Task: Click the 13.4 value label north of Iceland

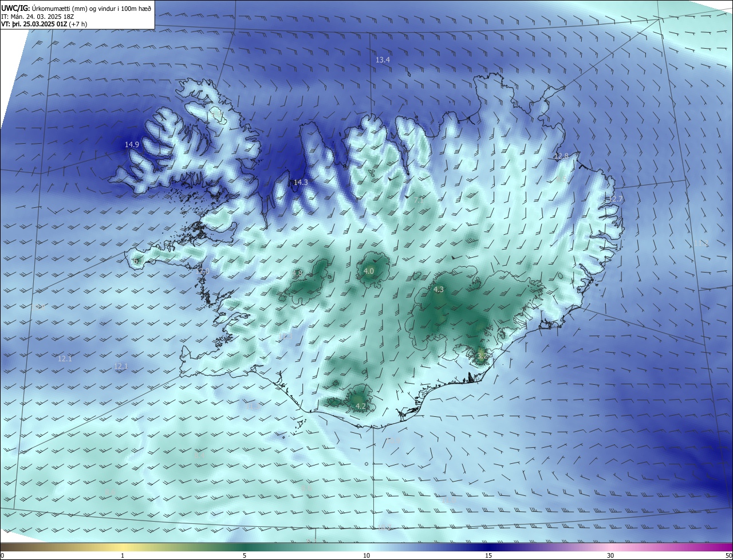Action: 383,60
